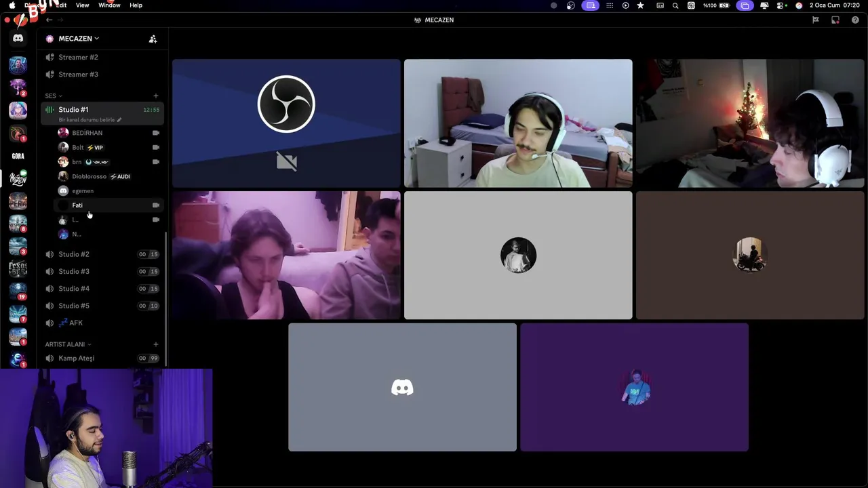Add a channel to ARTIST ALANI category

[x=155, y=344]
